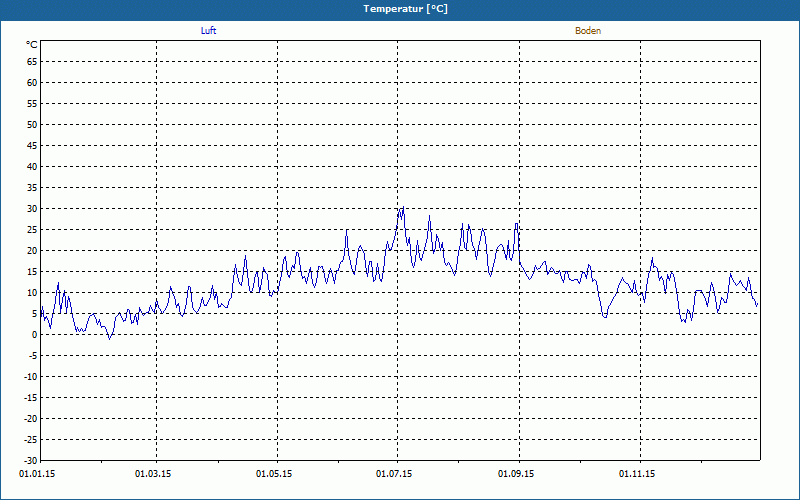Screen dimensions: 800x500
Task: Select the 60 y-axis value
Action: tap(32, 83)
